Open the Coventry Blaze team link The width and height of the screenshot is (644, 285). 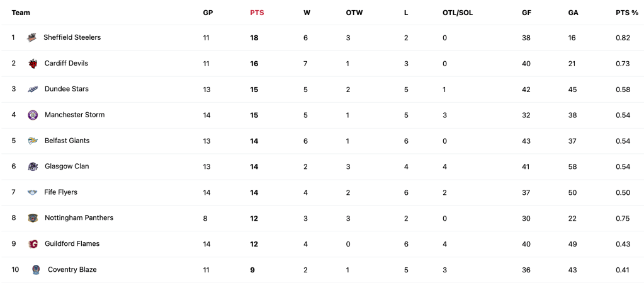(72, 270)
